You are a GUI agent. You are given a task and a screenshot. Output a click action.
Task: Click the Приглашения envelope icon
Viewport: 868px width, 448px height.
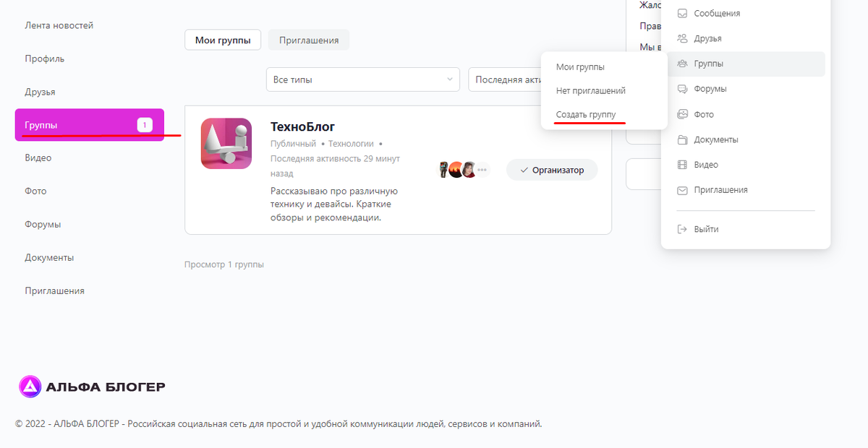tap(682, 190)
